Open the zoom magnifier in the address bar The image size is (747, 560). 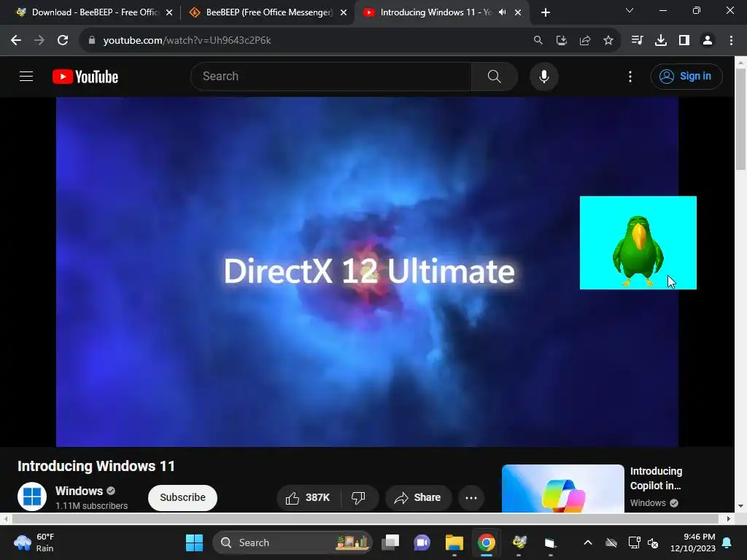click(538, 41)
